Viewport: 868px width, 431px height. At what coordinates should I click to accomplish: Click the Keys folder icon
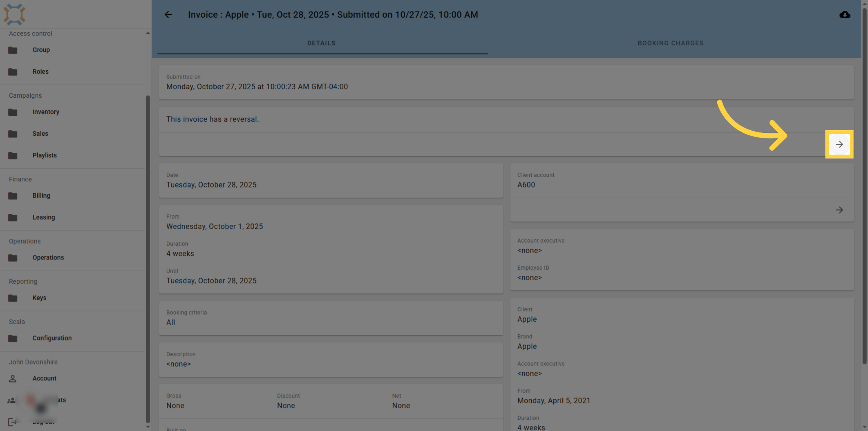[x=13, y=298]
